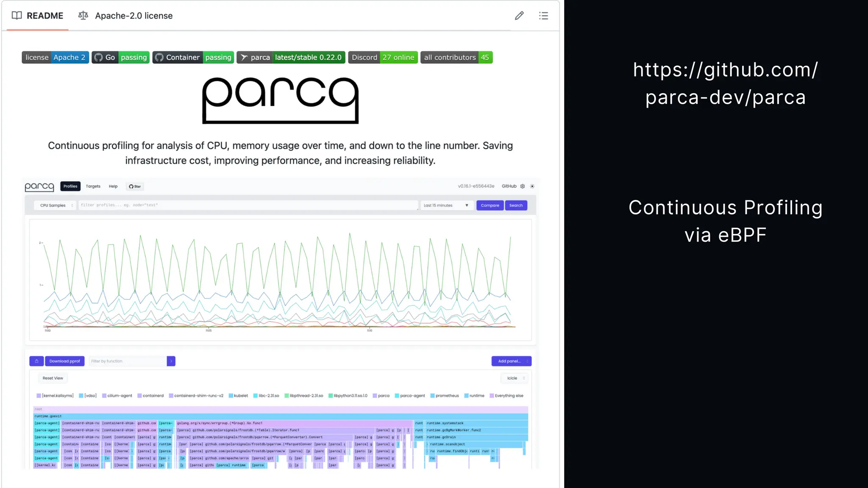The image size is (868, 488).
Task: Click the [kernel.kallsyms] legend swatch
Action: [39, 396]
